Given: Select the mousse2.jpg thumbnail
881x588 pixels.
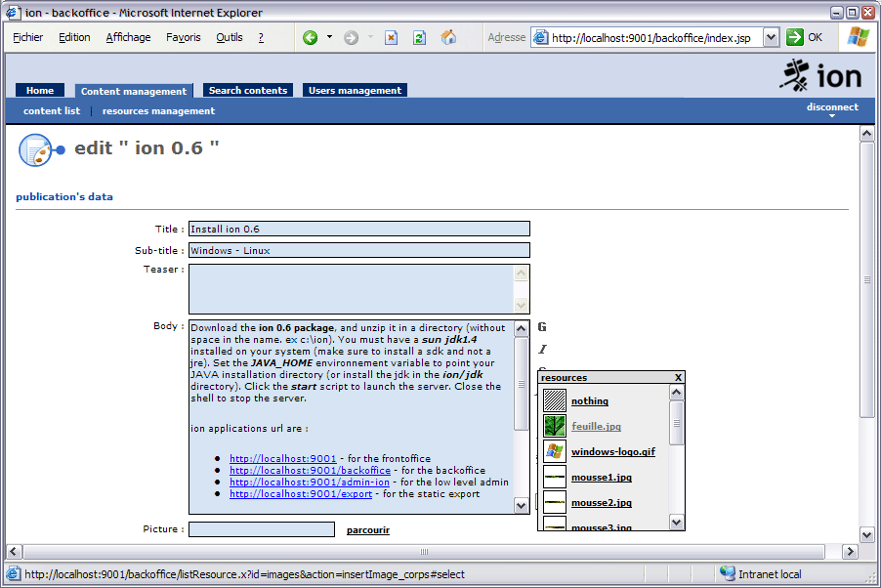Looking at the screenshot, I should tap(555, 502).
